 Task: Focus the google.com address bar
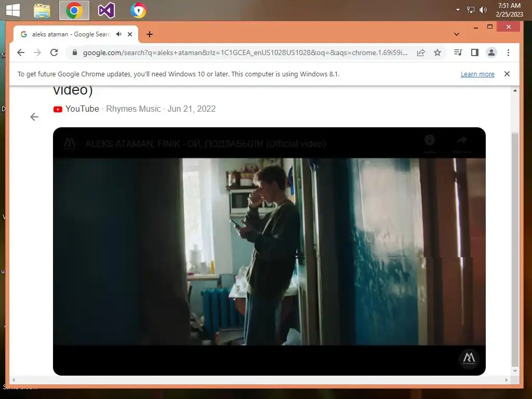pos(245,52)
